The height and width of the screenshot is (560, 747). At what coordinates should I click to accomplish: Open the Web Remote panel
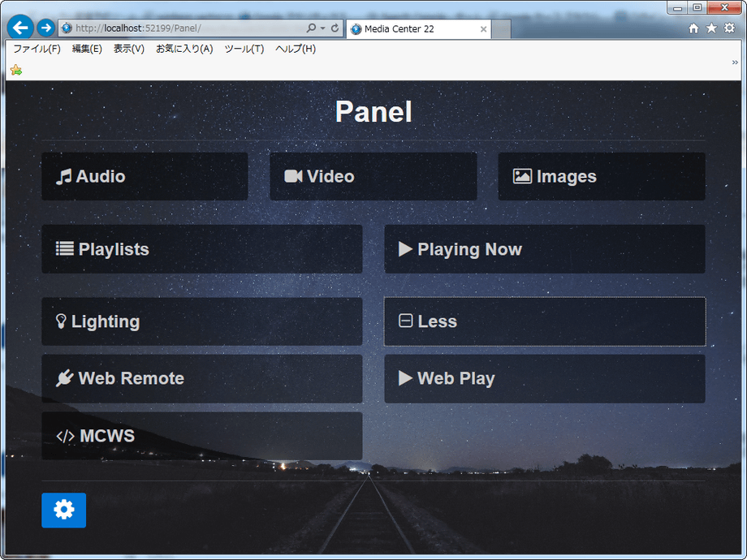(x=201, y=378)
